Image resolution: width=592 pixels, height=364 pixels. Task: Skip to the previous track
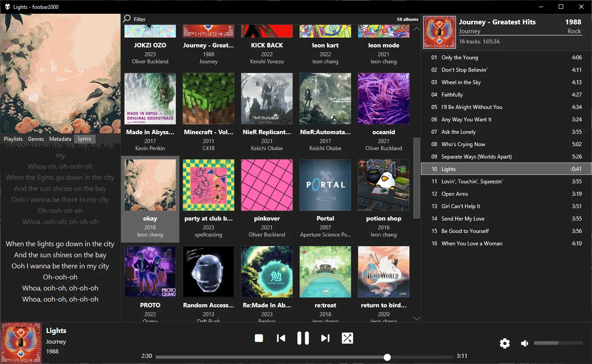pos(281,338)
